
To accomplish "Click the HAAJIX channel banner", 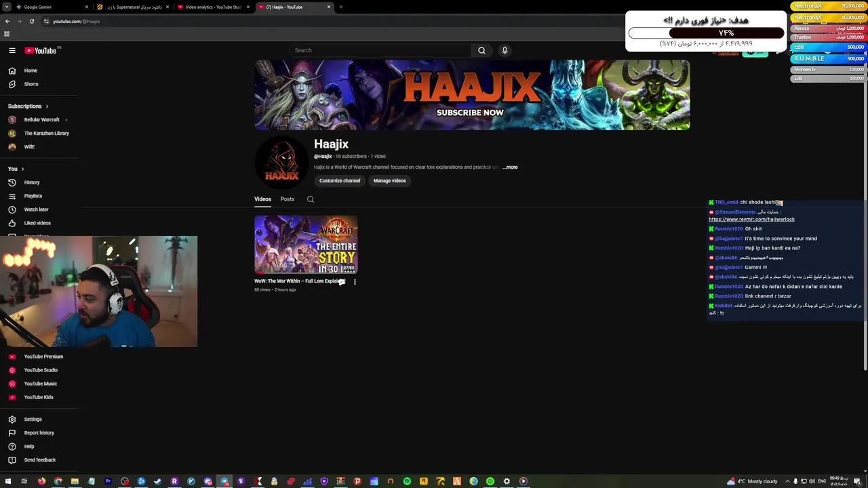I will (472, 95).
